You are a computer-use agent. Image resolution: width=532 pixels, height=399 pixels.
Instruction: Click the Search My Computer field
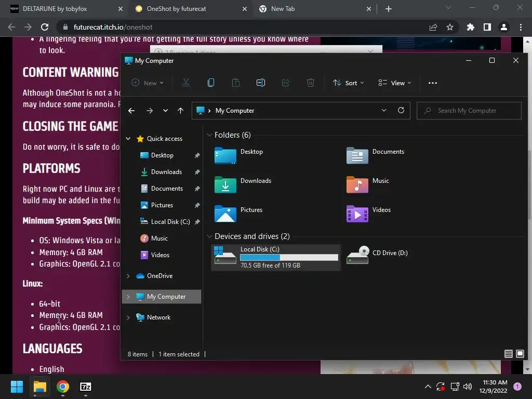[469, 111]
